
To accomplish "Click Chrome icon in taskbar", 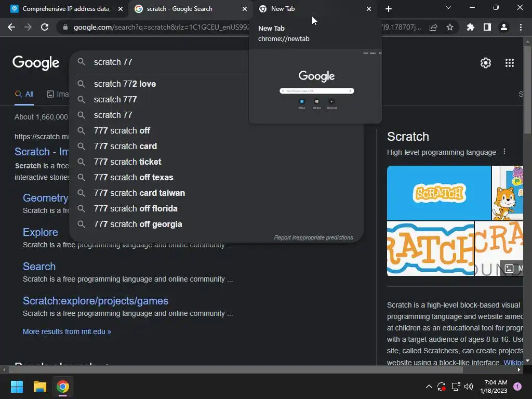I will click(x=63, y=387).
